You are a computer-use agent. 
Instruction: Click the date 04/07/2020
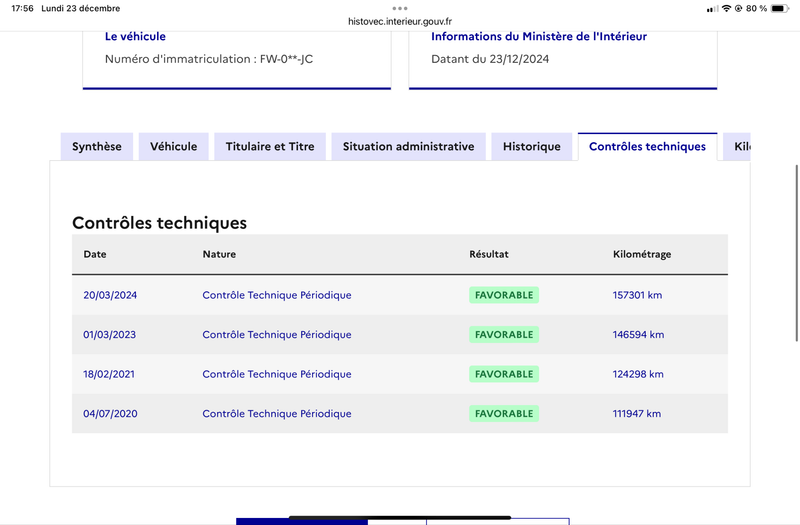[x=110, y=414]
